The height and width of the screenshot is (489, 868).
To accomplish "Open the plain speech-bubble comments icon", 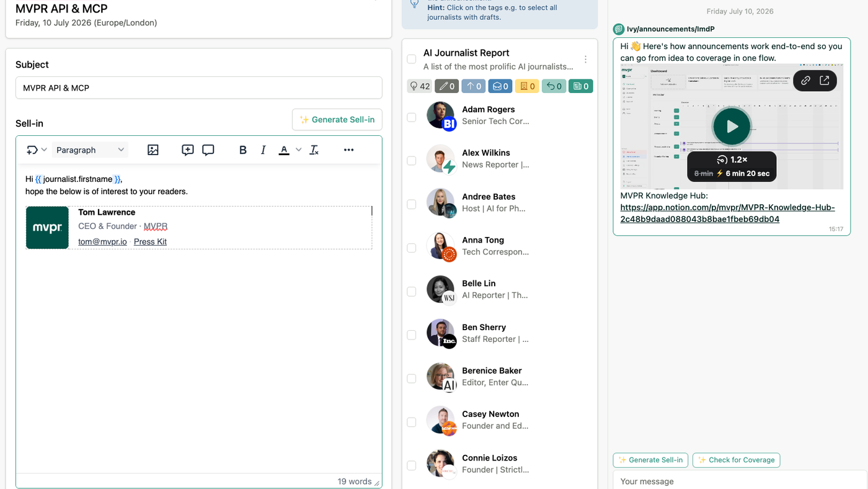I will pos(208,150).
